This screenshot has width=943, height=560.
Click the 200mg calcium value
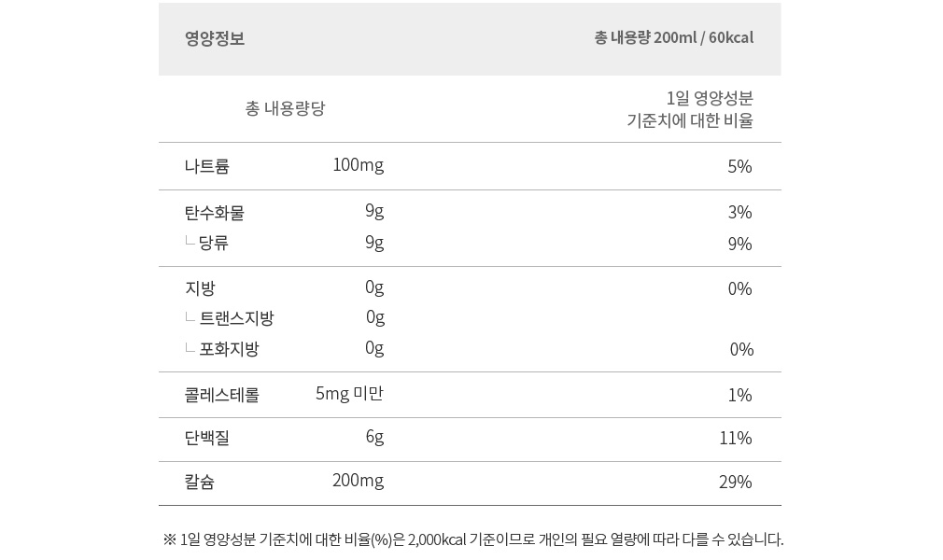[x=358, y=481]
